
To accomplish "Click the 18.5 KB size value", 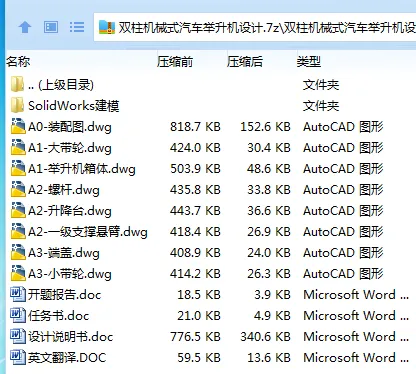I will point(199,295).
